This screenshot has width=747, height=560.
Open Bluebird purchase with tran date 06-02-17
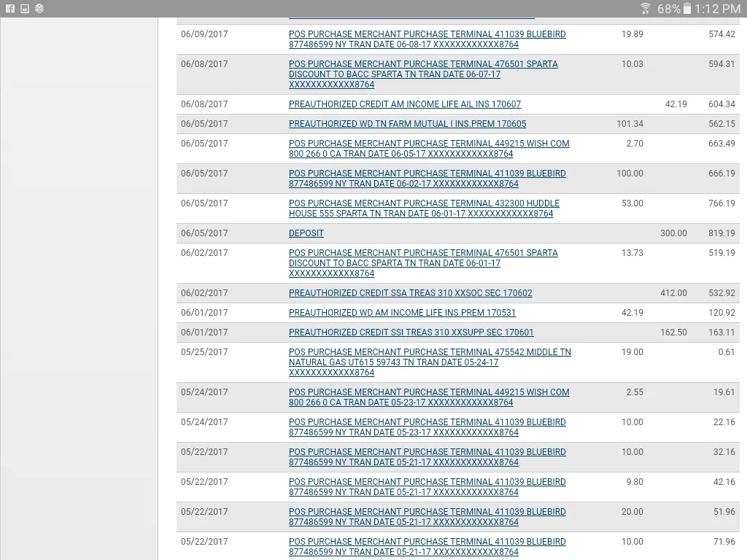tap(427, 179)
